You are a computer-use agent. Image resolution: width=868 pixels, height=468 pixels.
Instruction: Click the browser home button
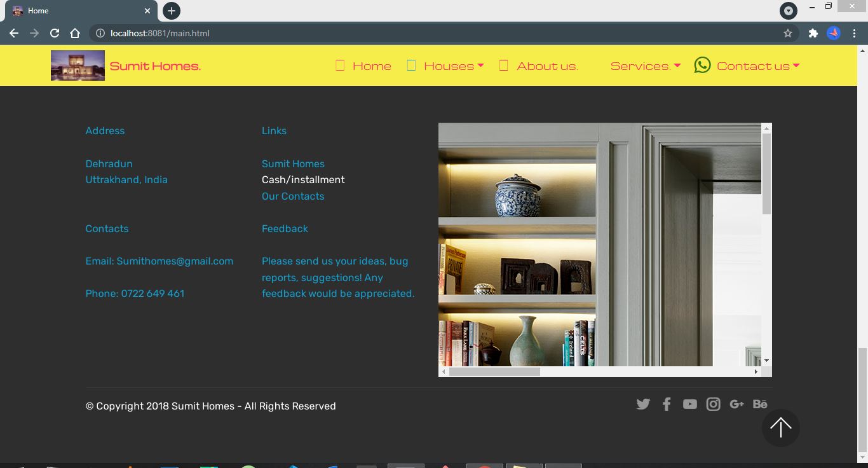(75, 33)
